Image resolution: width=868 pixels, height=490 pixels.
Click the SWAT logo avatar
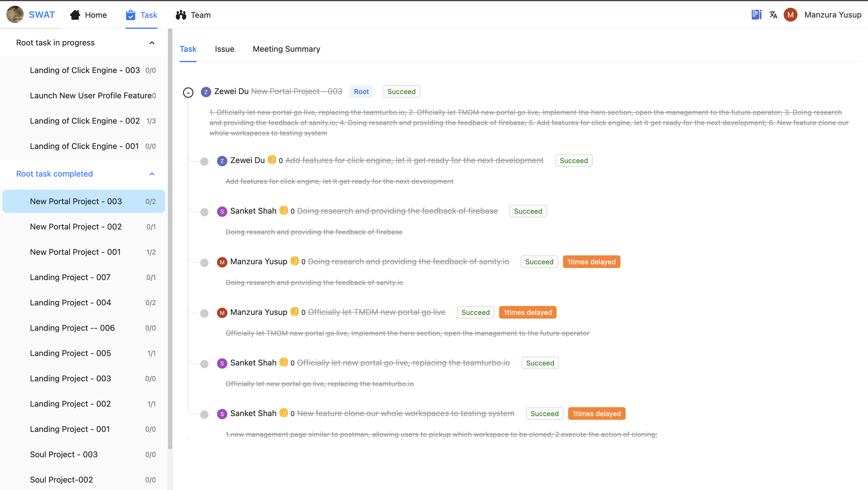click(x=15, y=14)
